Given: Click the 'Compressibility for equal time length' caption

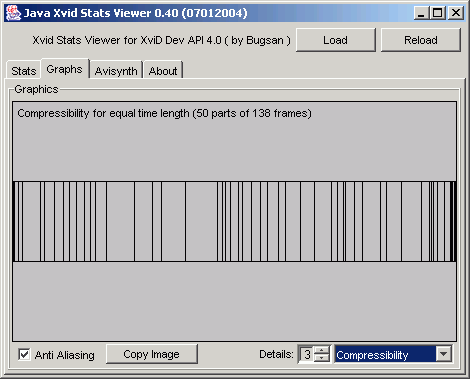Looking at the screenshot, I should tap(164, 113).
